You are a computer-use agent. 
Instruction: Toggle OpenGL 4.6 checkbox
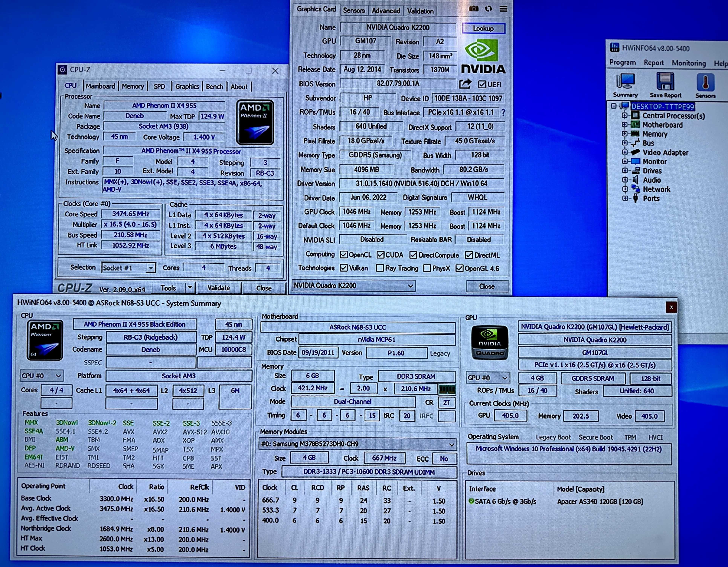(x=459, y=268)
